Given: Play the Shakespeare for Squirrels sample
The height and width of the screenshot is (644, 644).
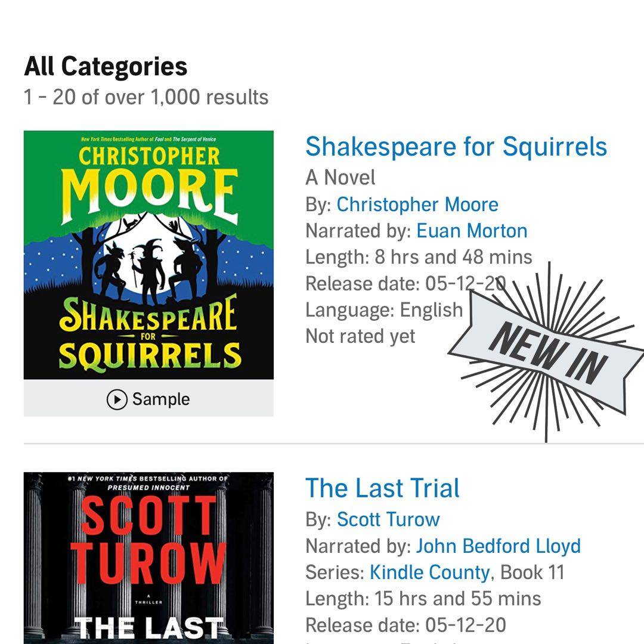Looking at the screenshot, I should [x=148, y=399].
